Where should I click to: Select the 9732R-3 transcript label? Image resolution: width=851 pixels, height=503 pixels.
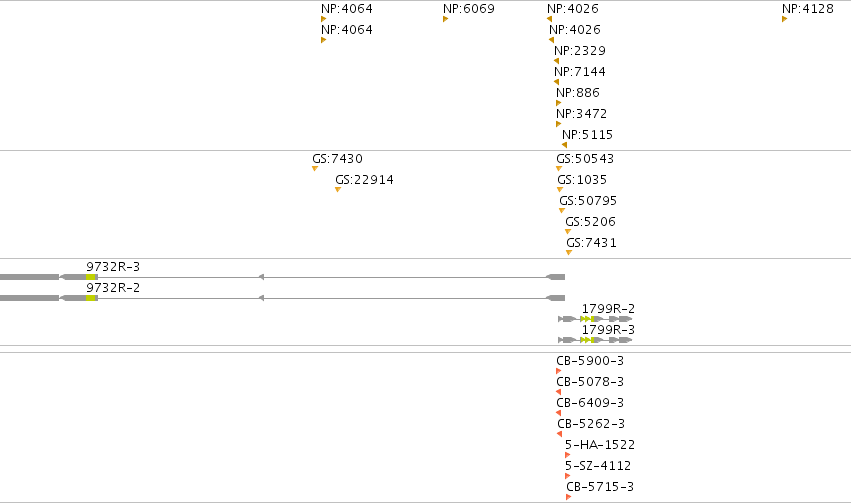[113, 266]
